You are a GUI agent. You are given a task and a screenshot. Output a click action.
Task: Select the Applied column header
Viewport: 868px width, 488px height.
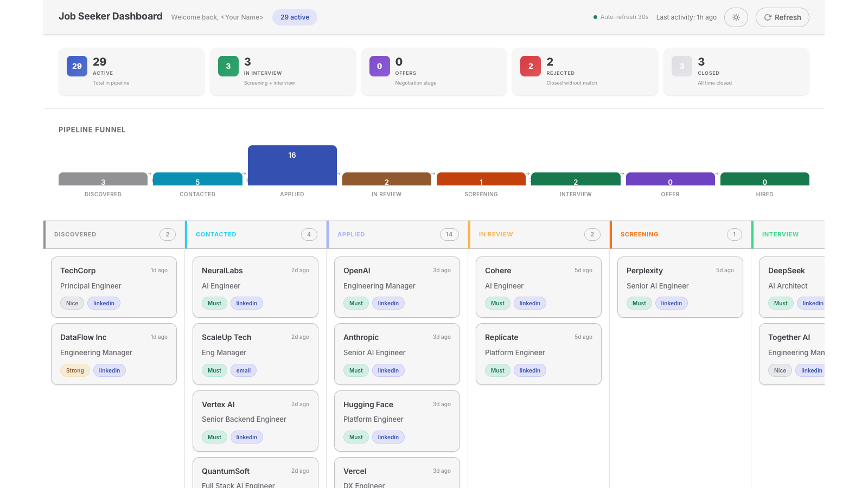(x=397, y=234)
